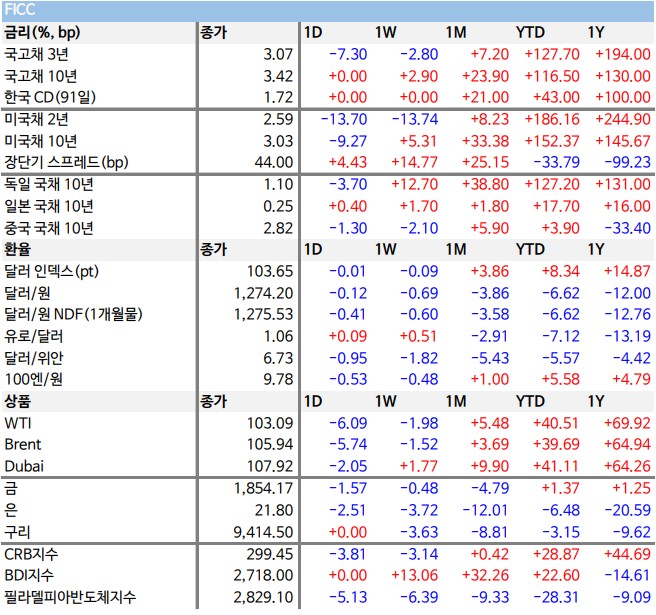Click 1Y value -33.40
The image size is (656, 615).
628,228
